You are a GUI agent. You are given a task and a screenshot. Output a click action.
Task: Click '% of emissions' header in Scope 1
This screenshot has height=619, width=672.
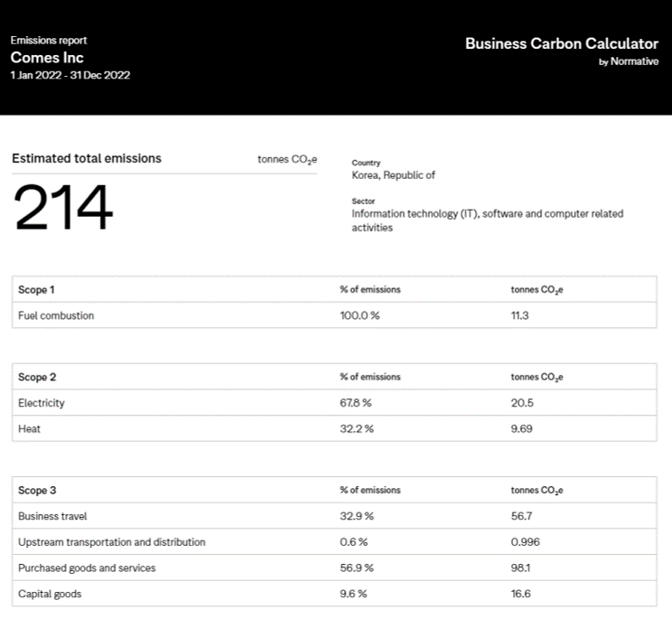point(370,290)
